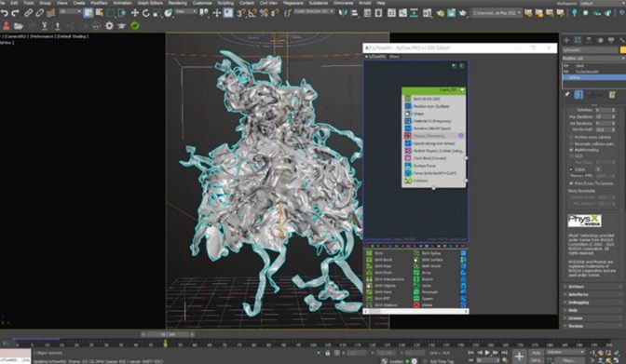
Task: Choose the Select Object tool
Action: pos(88,13)
